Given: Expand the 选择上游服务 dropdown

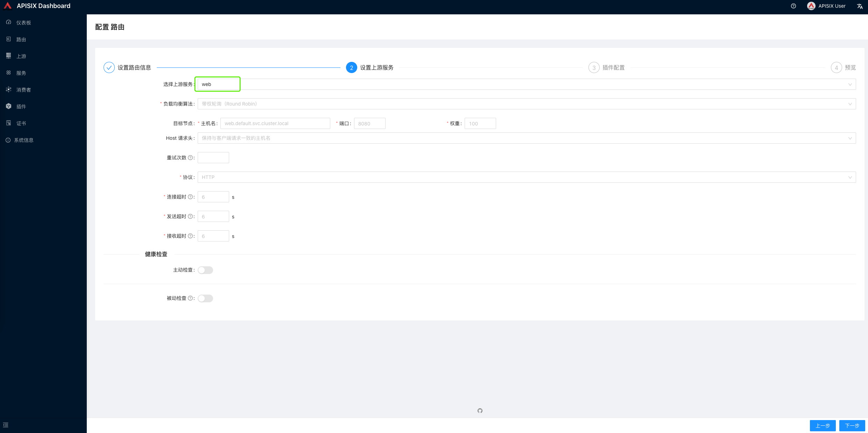Looking at the screenshot, I should (x=527, y=84).
